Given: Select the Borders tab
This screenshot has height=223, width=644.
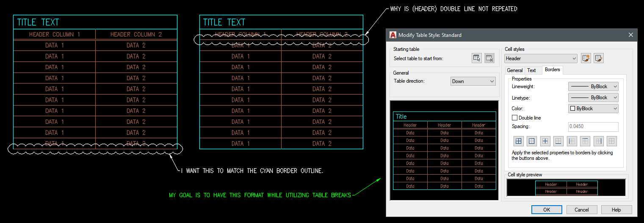Looking at the screenshot, I should (x=552, y=70).
